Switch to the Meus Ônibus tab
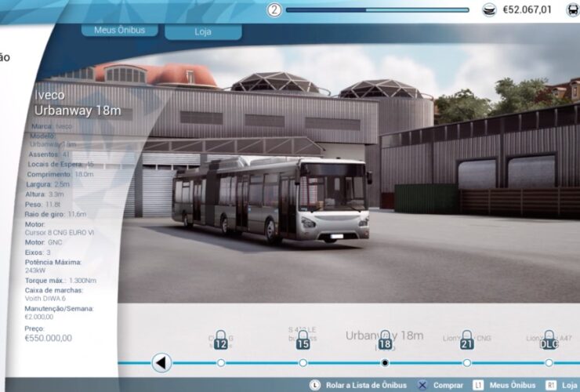 point(119,31)
